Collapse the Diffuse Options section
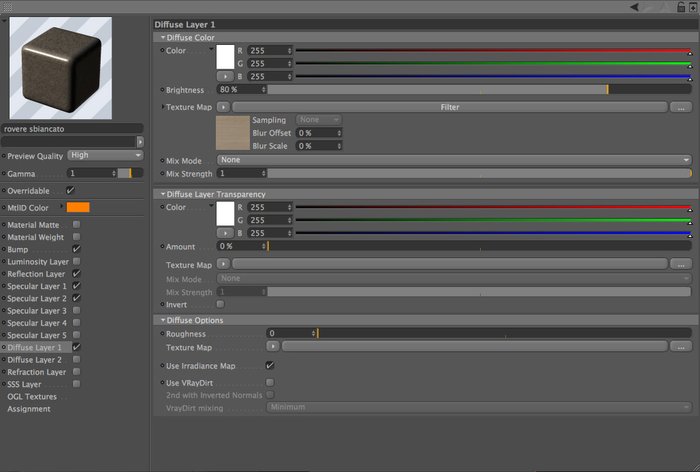The height and width of the screenshot is (472, 700). tap(163, 320)
